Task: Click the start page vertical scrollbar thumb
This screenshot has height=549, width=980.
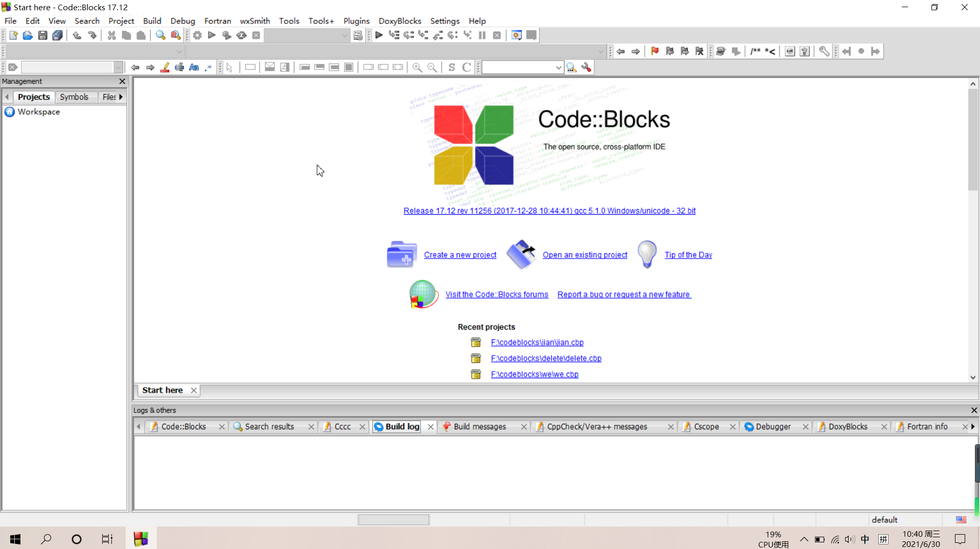Action: pyautogui.click(x=973, y=139)
